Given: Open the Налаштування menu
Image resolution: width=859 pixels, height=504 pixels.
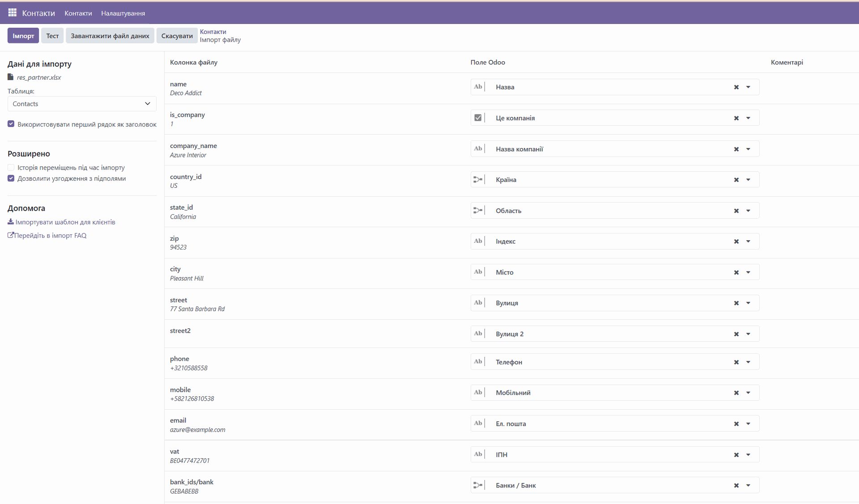Looking at the screenshot, I should (x=123, y=13).
